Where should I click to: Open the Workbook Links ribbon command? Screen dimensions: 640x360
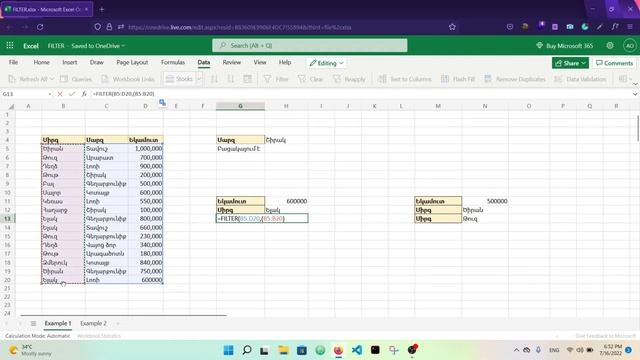[x=128, y=79]
